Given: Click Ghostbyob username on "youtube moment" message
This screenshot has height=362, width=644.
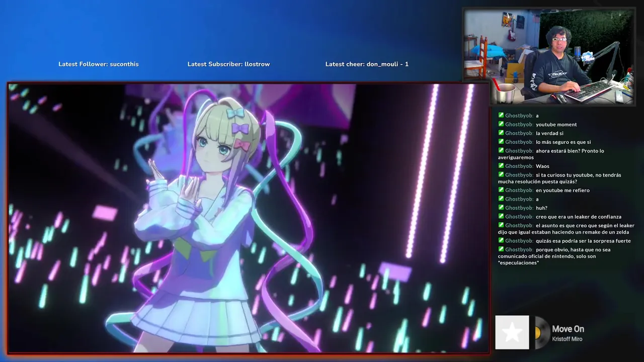Looking at the screenshot, I should point(519,125).
